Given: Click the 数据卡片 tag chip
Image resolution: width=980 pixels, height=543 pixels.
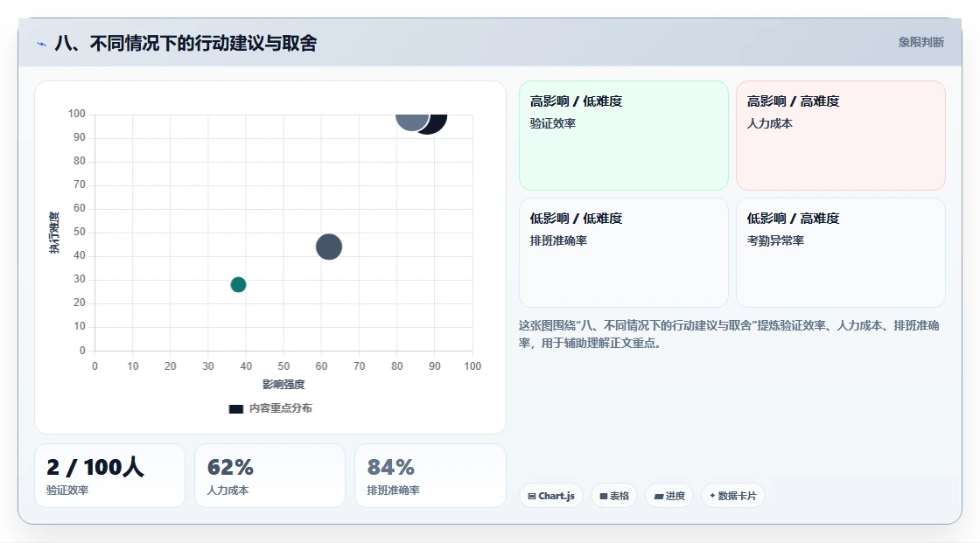Looking at the screenshot, I should coord(732,496).
